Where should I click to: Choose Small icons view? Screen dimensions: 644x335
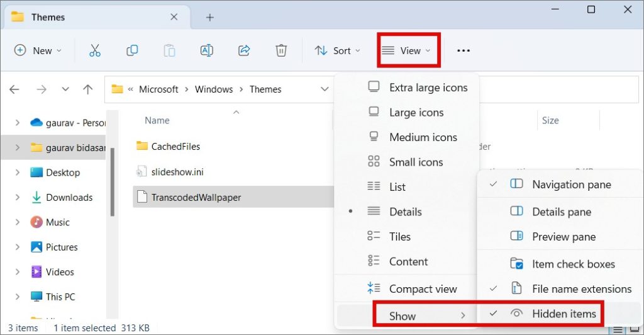pyautogui.click(x=407, y=162)
